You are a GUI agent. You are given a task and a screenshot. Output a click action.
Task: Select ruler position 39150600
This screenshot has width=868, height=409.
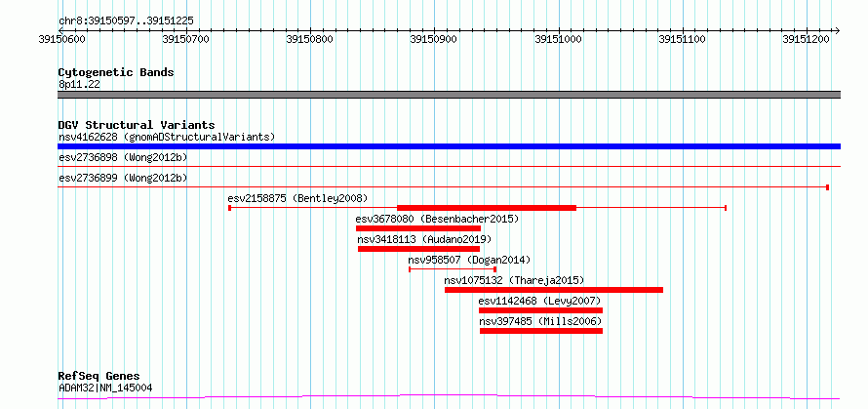[62, 39]
